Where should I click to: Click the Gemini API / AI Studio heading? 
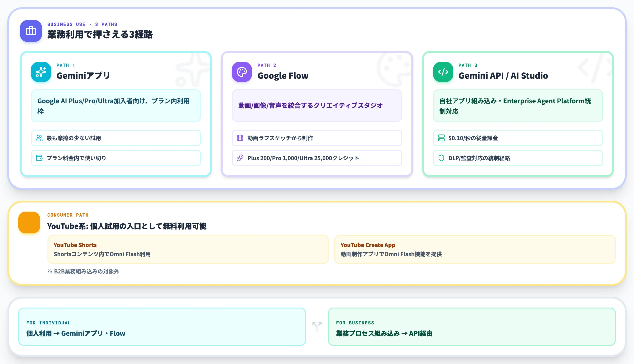point(503,76)
